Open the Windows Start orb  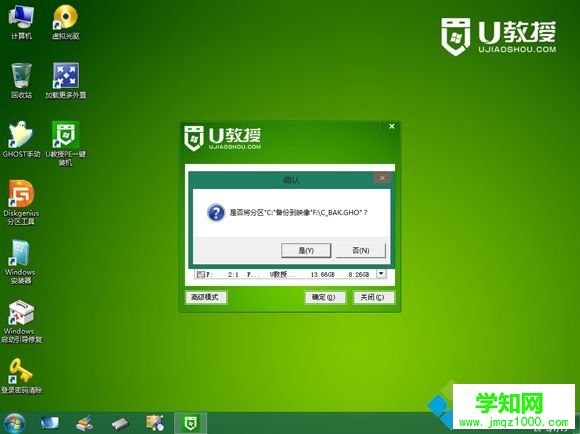(14, 424)
